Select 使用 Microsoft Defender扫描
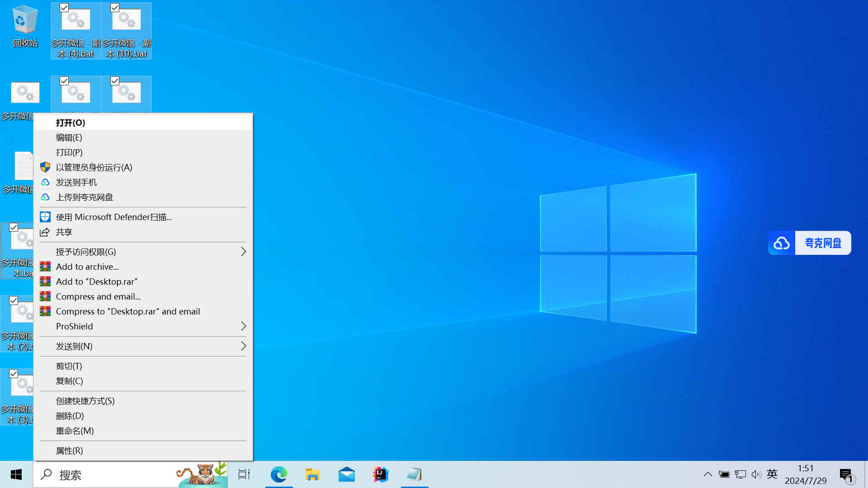This screenshot has height=488, width=868. [143, 217]
